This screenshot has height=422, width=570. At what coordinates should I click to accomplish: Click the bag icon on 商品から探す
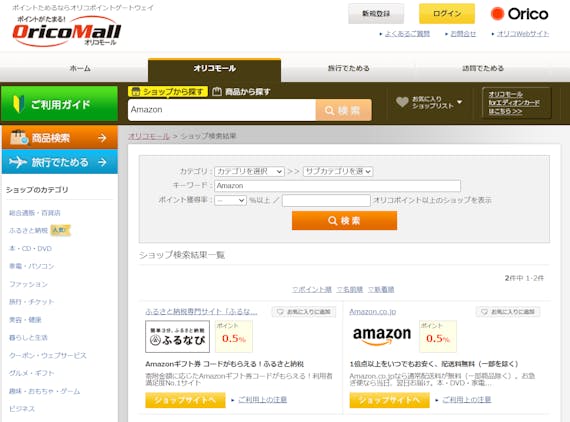217,92
